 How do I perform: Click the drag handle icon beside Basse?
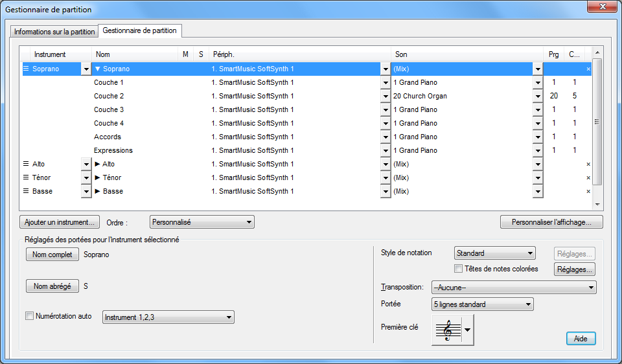(x=26, y=191)
